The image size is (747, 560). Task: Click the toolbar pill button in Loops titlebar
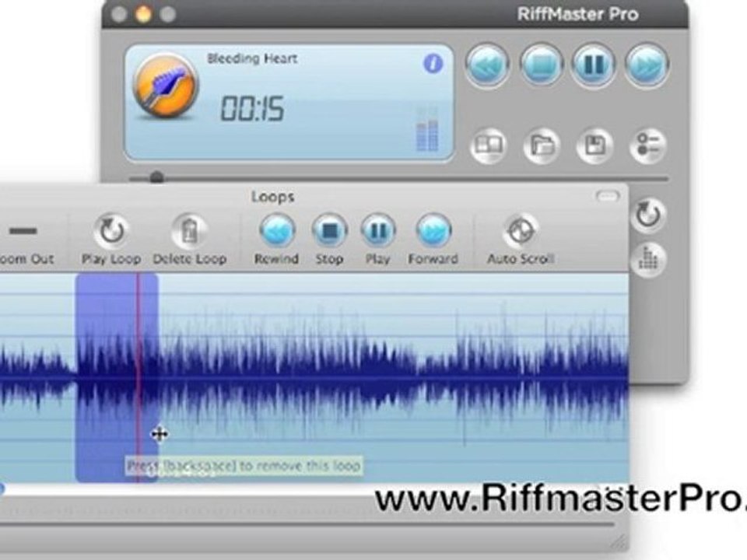point(606,196)
